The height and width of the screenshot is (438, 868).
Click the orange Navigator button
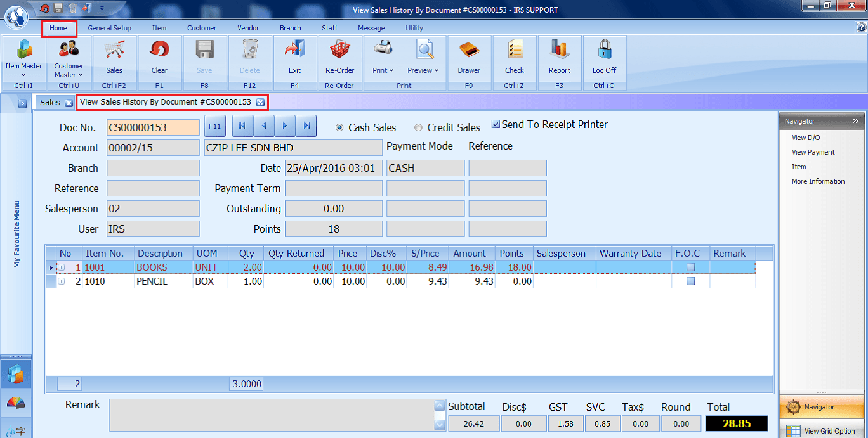coord(822,407)
